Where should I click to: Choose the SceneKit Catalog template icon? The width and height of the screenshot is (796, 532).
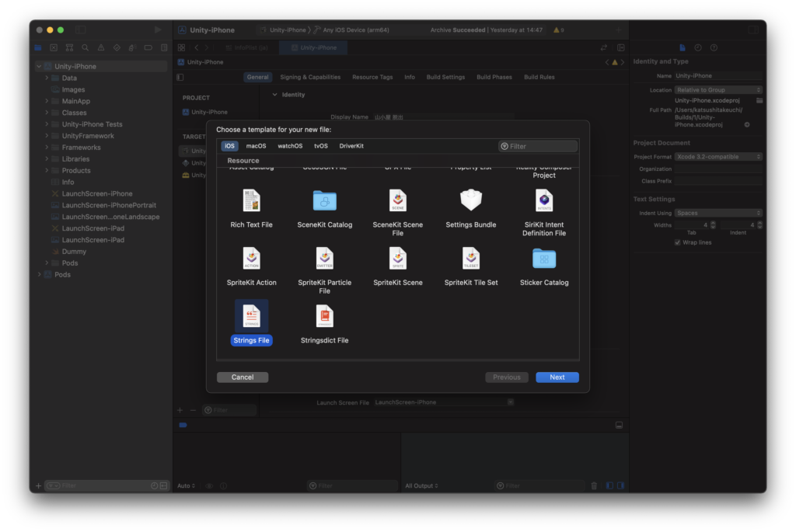click(x=324, y=200)
